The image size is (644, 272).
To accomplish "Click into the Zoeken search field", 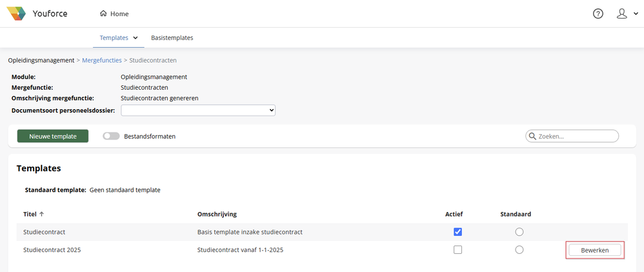I will (x=576, y=136).
